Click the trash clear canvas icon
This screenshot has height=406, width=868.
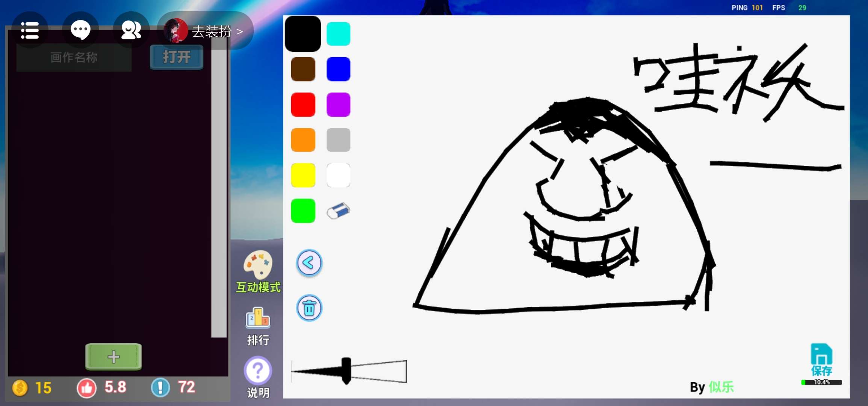point(309,308)
